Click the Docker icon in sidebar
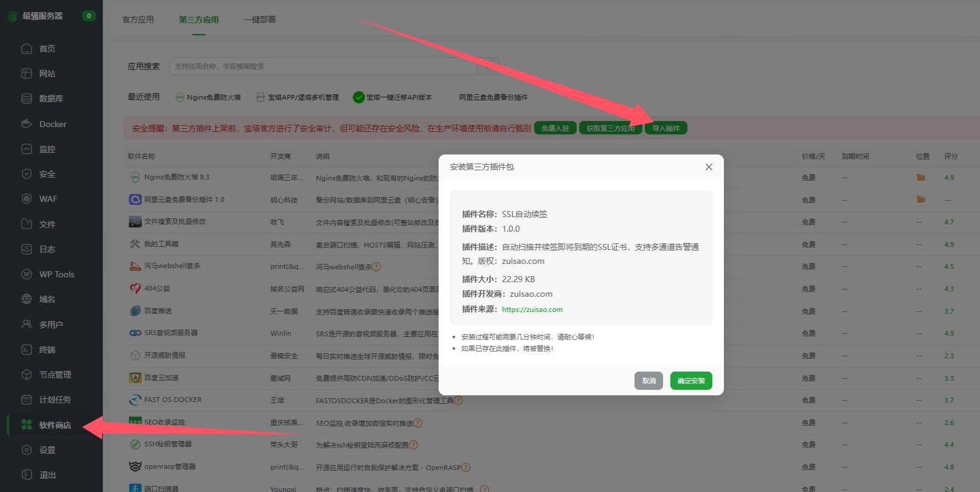980x492 pixels. click(x=27, y=124)
